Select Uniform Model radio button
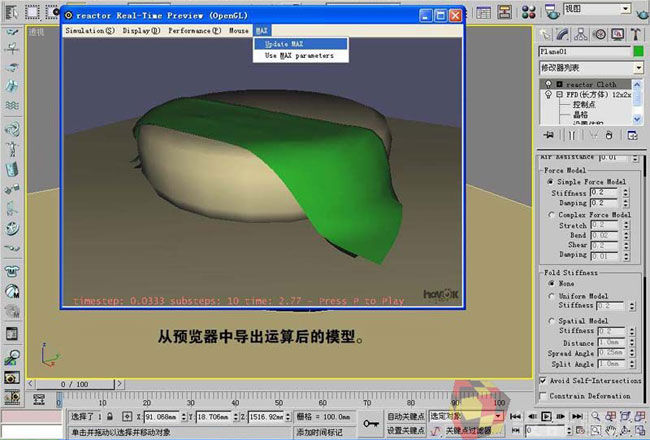 point(551,296)
